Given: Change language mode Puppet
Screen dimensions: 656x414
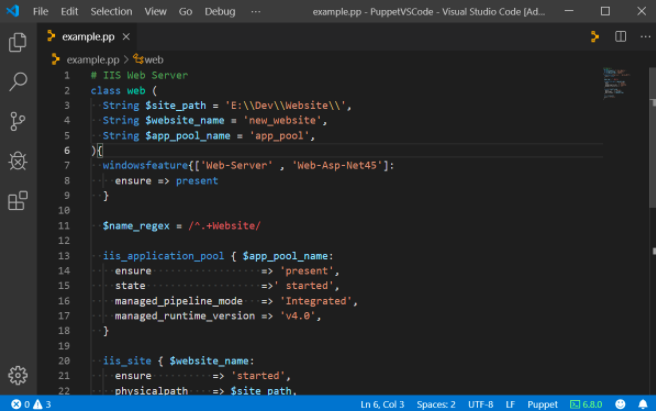Looking at the screenshot, I should click(x=542, y=404).
